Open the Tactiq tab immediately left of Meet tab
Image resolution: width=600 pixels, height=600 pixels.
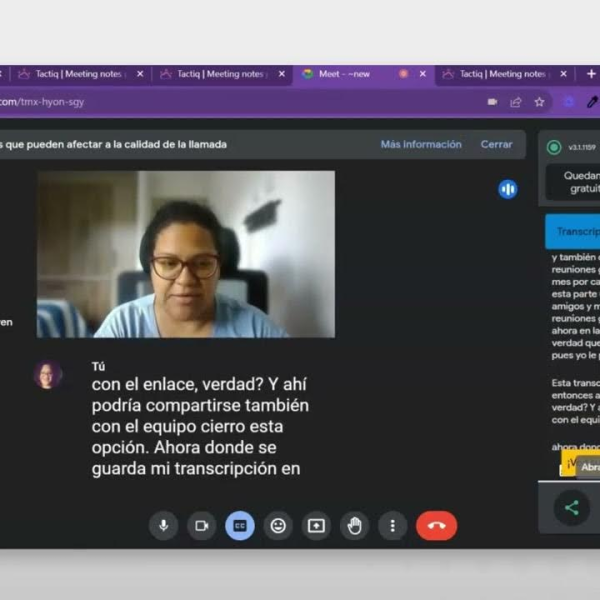(223, 74)
